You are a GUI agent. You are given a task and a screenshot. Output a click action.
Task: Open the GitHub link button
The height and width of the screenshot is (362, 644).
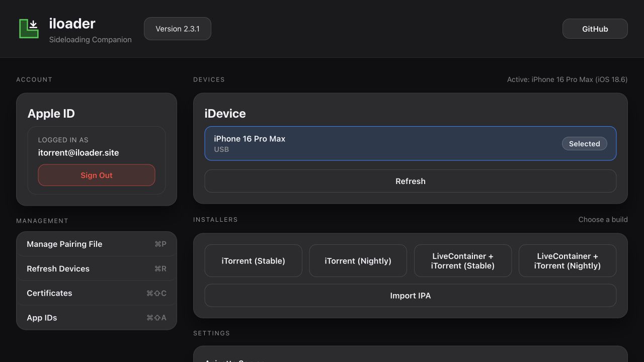click(x=595, y=29)
